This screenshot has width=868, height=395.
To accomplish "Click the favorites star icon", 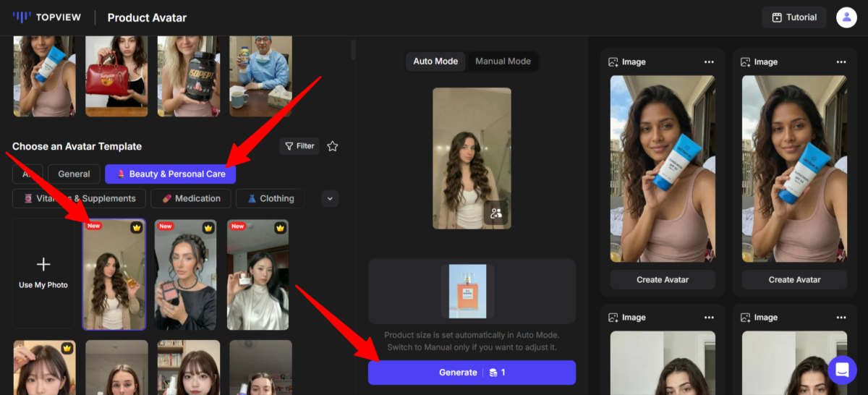I will [333, 146].
